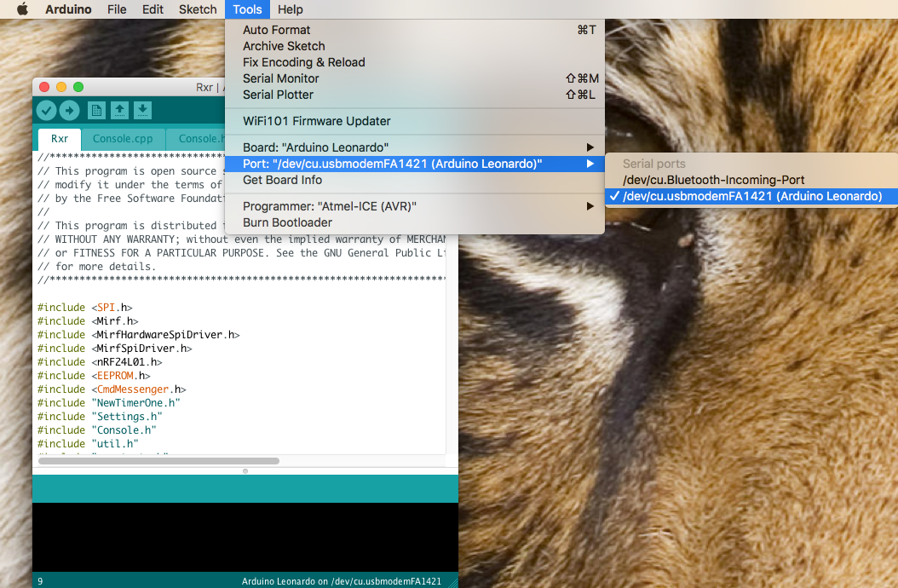Open the Arduino application menu
The width and height of the screenshot is (898, 588).
click(68, 9)
